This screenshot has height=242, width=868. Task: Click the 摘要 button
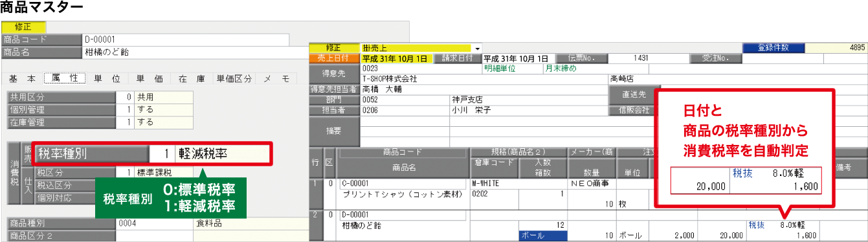335,129
